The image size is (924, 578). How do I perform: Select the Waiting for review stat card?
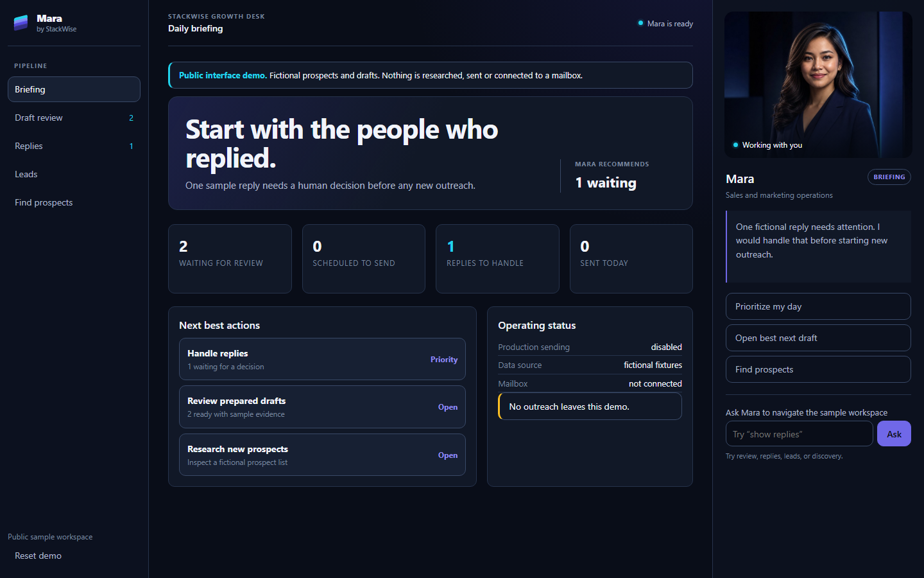230,259
